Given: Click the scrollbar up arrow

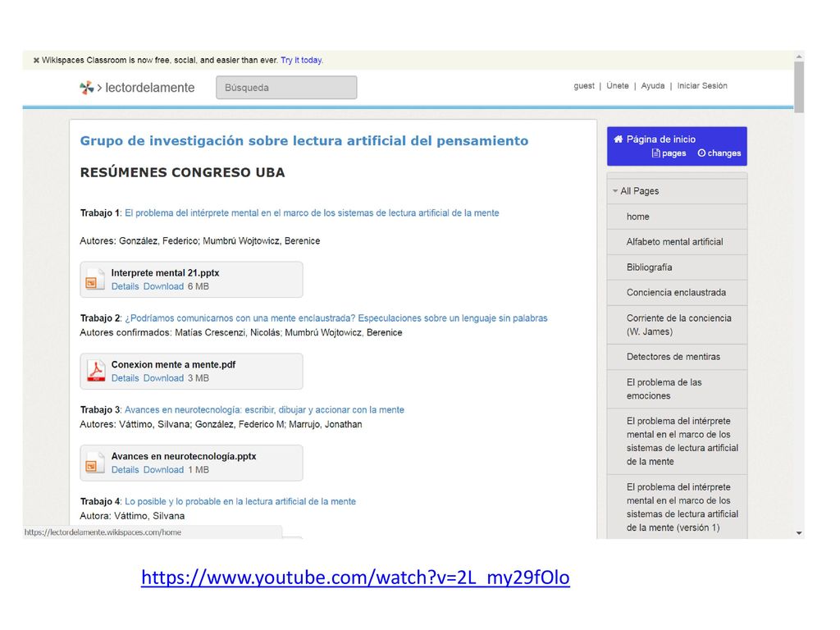Looking at the screenshot, I should pyautogui.click(x=799, y=57).
